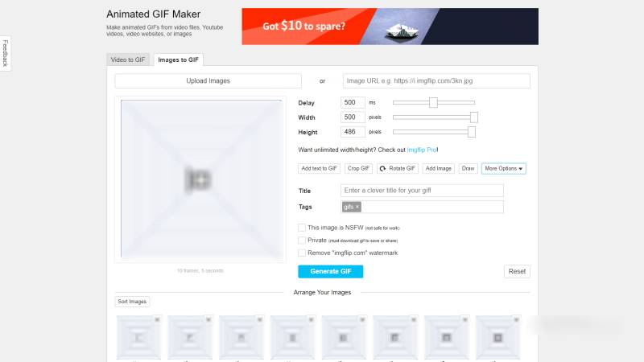644x362 pixels.
Task: Select the first frame thumbnail
Action: [x=138, y=338]
